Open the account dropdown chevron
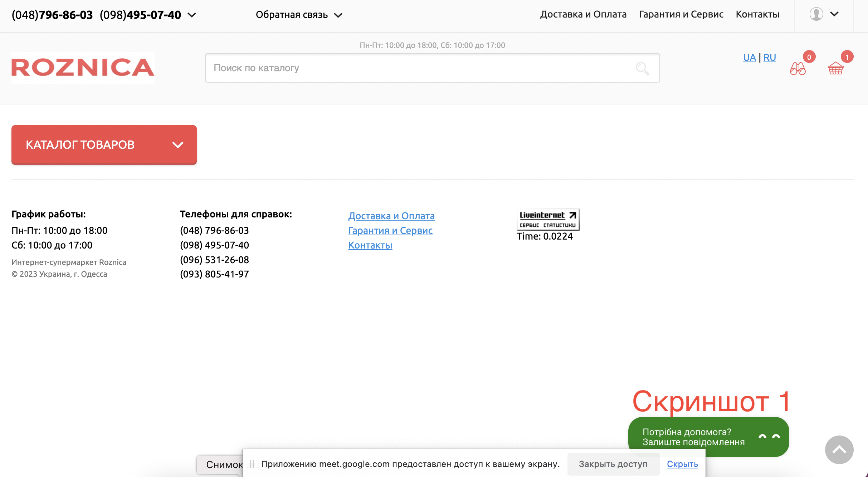Image resolution: width=868 pixels, height=477 pixels. click(x=834, y=14)
